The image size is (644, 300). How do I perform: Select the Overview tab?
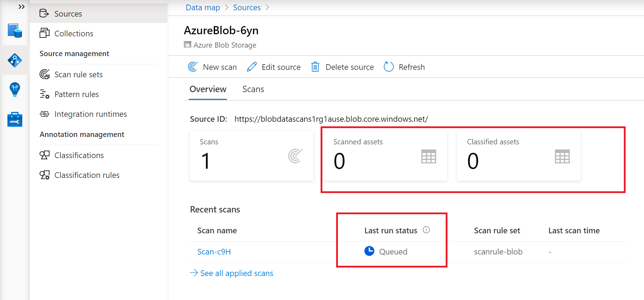tap(208, 89)
